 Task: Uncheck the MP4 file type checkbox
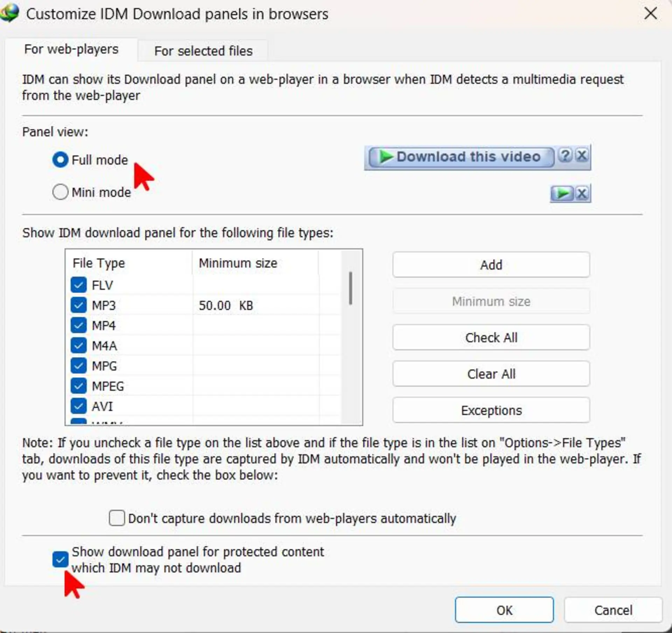78,326
